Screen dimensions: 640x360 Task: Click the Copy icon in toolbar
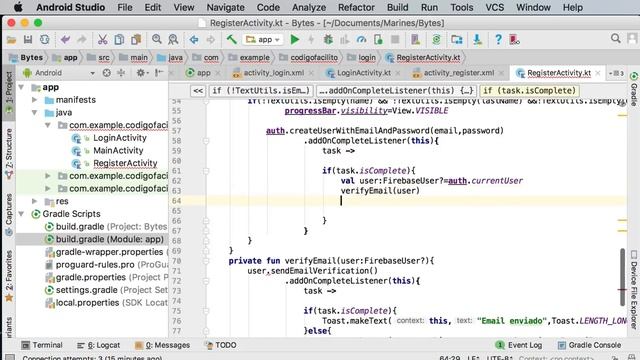point(119,40)
